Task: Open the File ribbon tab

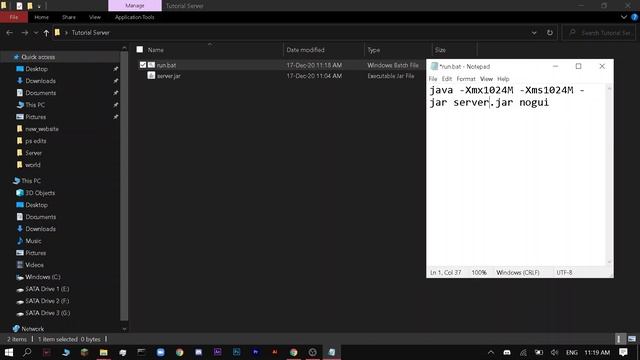Action: coord(14,17)
